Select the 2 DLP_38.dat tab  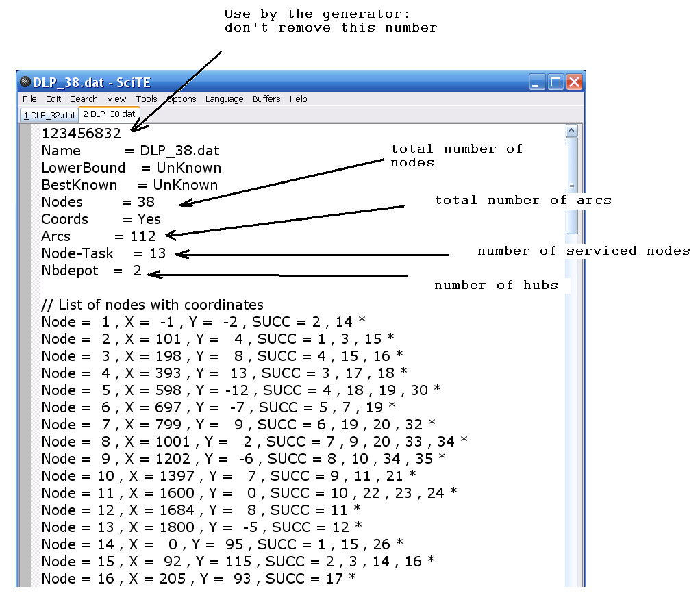pyautogui.click(x=109, y=114)
